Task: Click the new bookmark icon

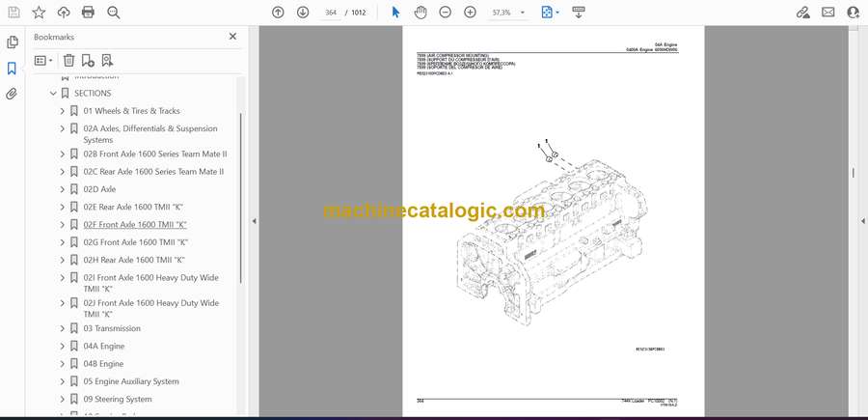Action: coord(88,61)
